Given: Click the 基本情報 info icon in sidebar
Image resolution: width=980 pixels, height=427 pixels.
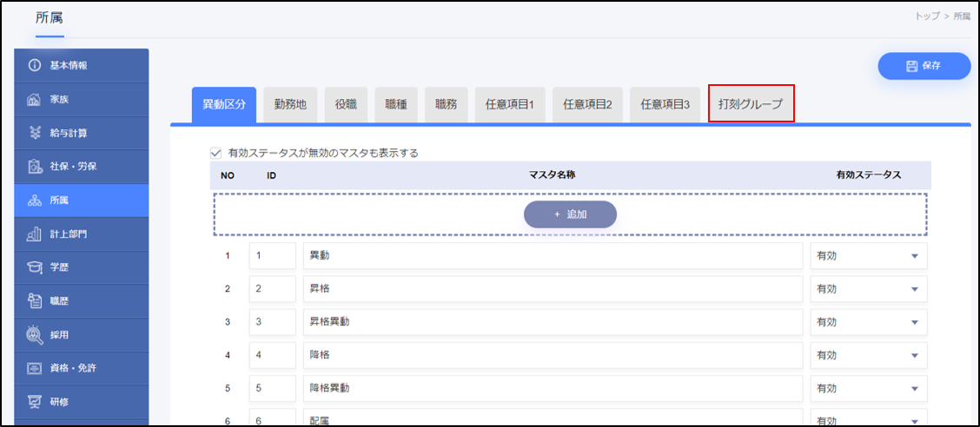Looking at the screenshot, I should 35,66.
